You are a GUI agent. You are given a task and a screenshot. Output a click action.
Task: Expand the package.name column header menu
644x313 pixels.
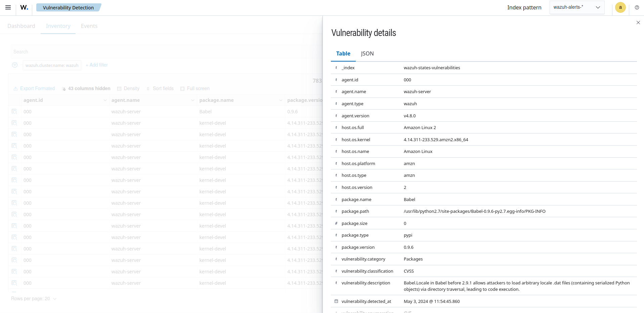[x=281, y=100]
